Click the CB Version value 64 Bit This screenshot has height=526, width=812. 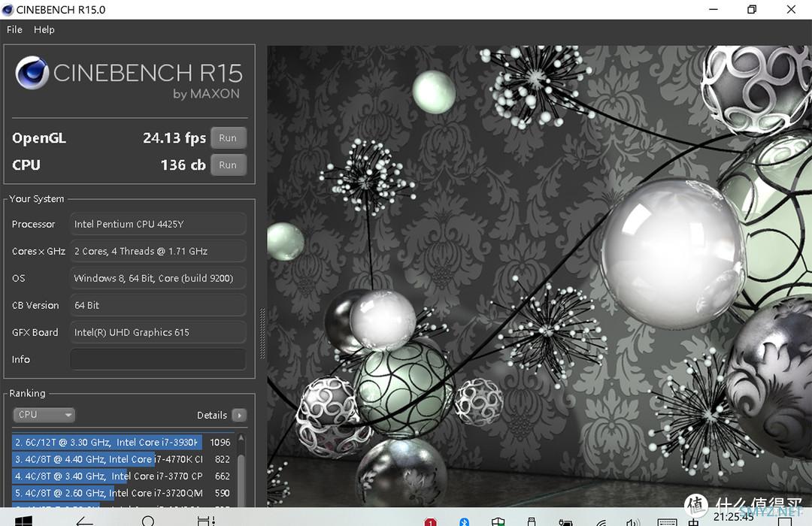(158, 305)
